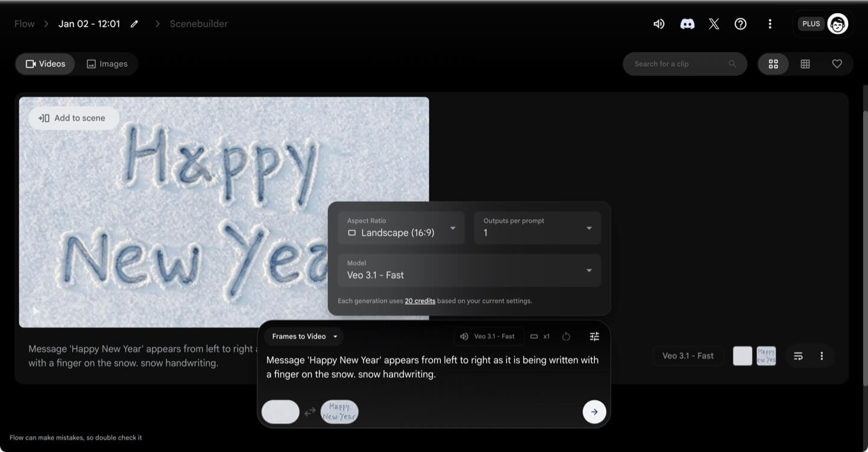Open the Discord community icon
868x452 pixels.
687,24
